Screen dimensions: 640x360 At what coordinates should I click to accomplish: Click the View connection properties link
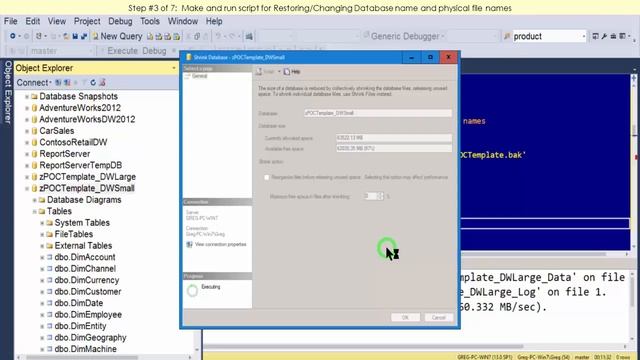click(220, 244)
